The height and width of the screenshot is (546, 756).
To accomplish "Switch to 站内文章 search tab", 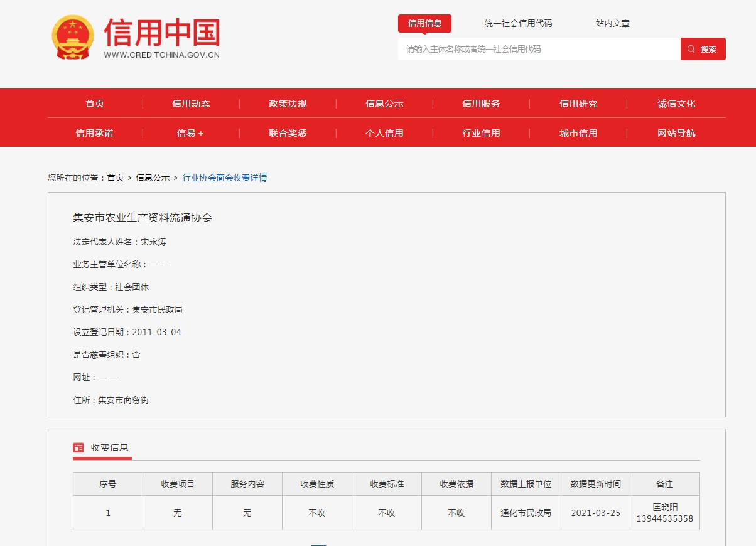I will [x=612, y=23].
